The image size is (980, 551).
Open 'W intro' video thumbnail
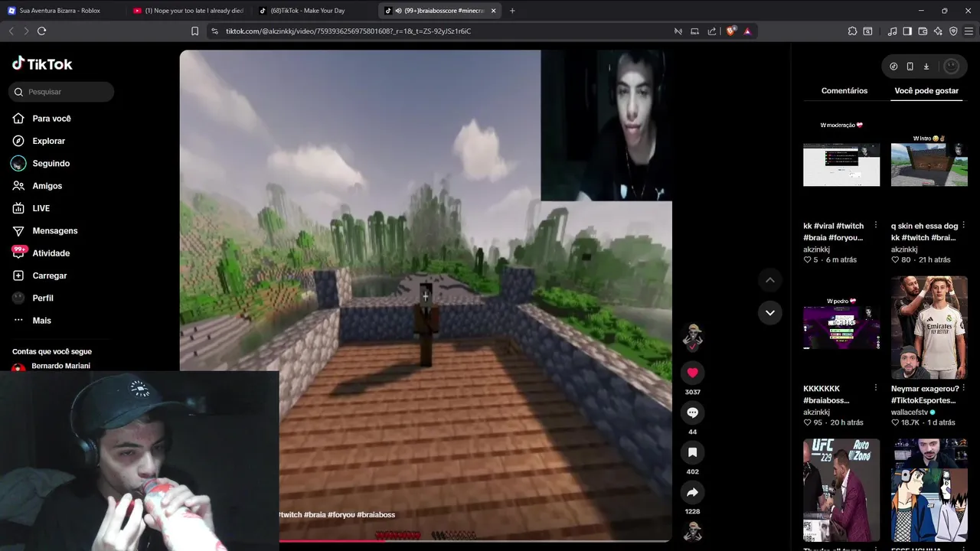pos(929,165)
